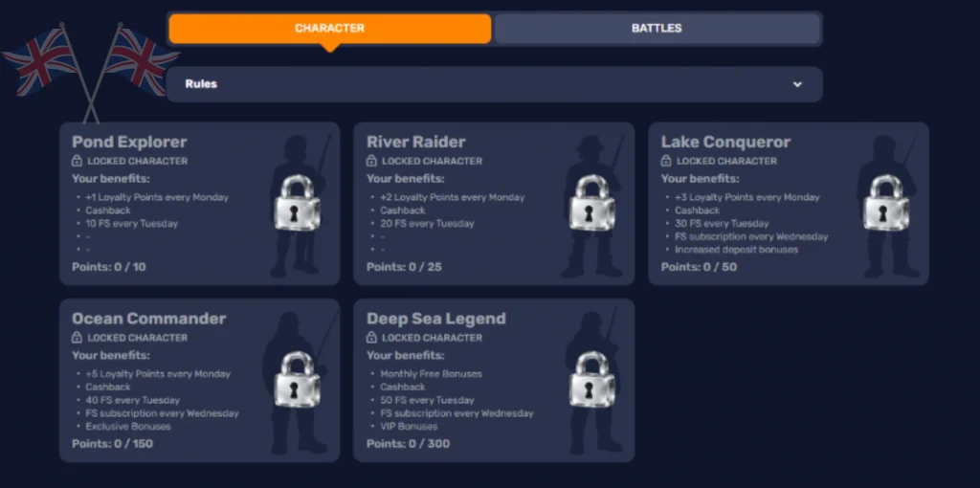
Task: Click 'Points: 0 / 150' text
Action: coord(113,444)
